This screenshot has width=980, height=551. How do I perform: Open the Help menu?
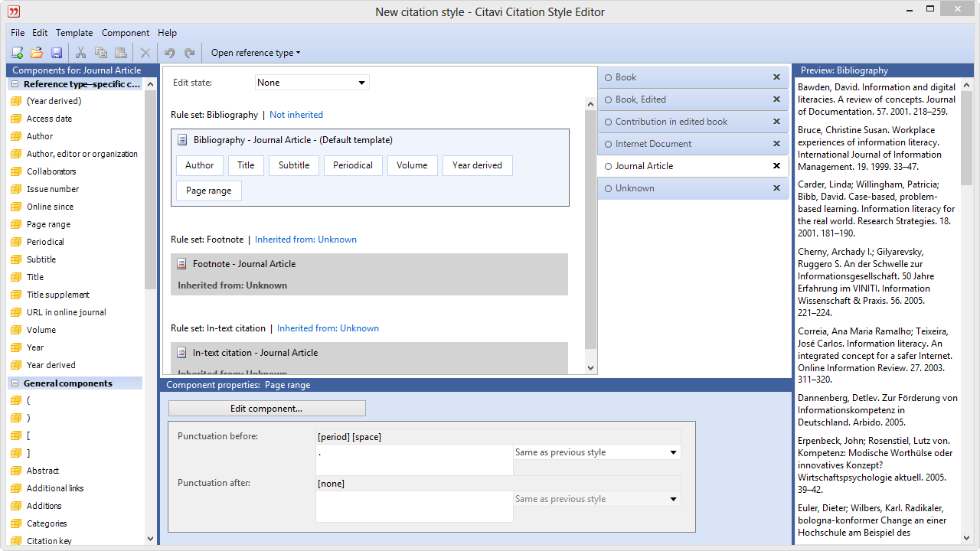167,33
